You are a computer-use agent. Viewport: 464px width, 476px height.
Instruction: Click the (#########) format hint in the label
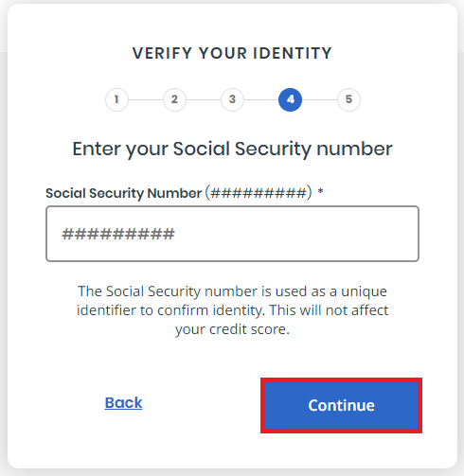pos(259,193)
